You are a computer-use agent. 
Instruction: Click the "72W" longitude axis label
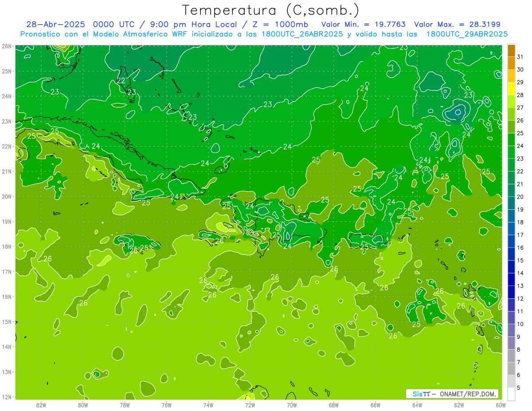tap(250, 405)
